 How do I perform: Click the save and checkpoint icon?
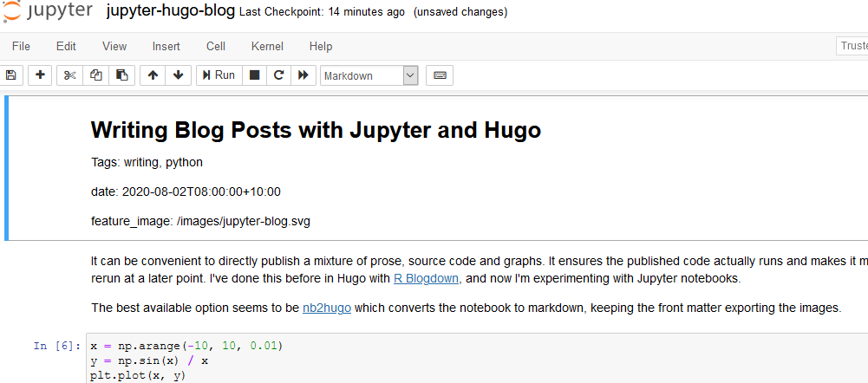tap(11, 75)
